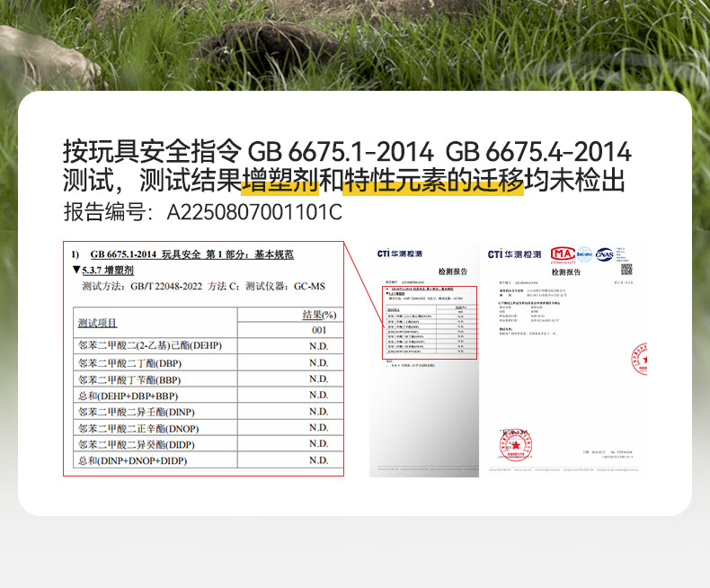Select the row 邻苯二甲酸二(2-乙基)己酯(DEHP)
Image resolution: width=710 pixels, height=588 pixels.
click(209, 345)
